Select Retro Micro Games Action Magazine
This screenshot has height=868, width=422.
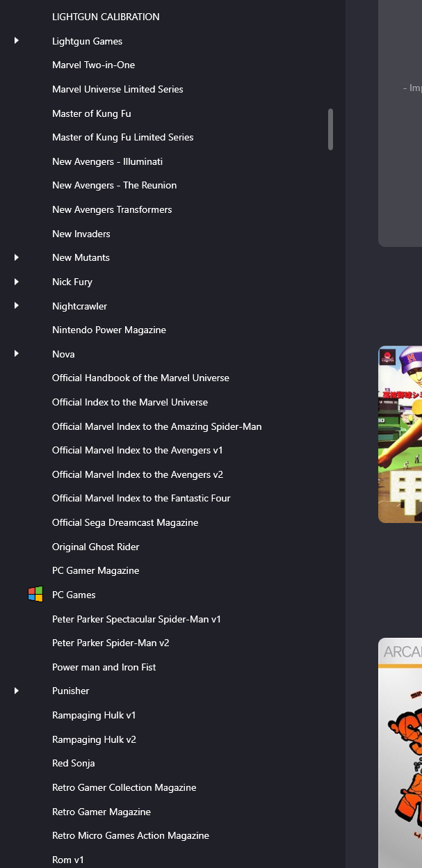(x=130, y=835)
